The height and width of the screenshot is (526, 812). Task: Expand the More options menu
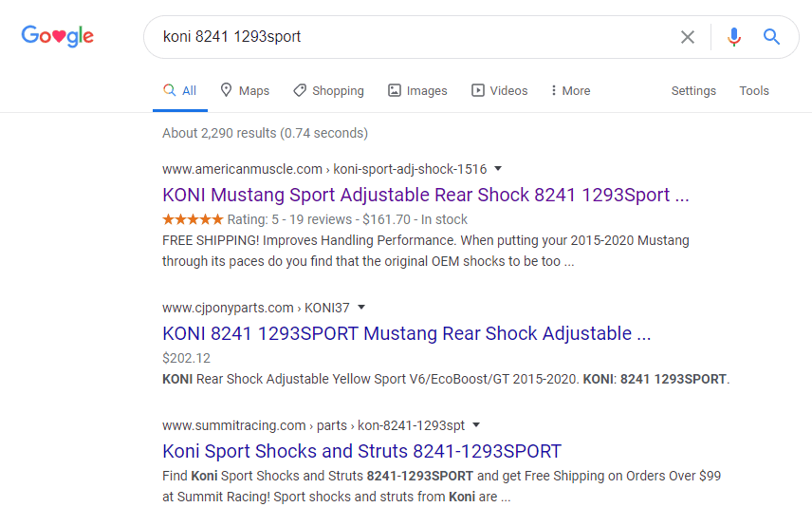click(x=570, y=91)
